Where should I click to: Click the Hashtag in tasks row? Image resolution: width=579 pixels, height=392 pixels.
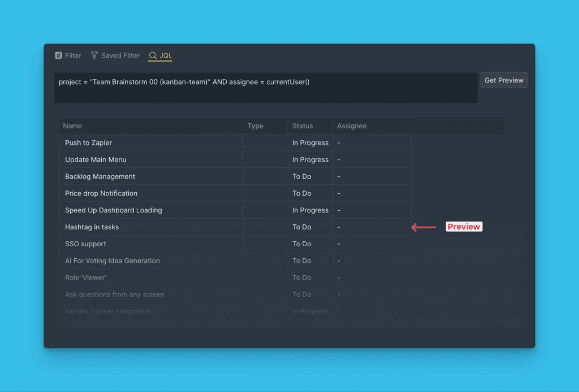(x=92, y=227)
